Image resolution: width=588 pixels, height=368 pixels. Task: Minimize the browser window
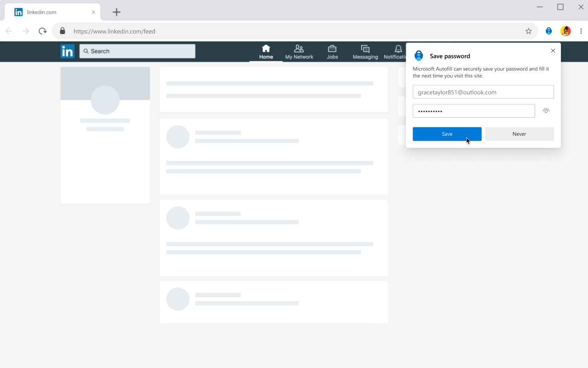(540, 7)
